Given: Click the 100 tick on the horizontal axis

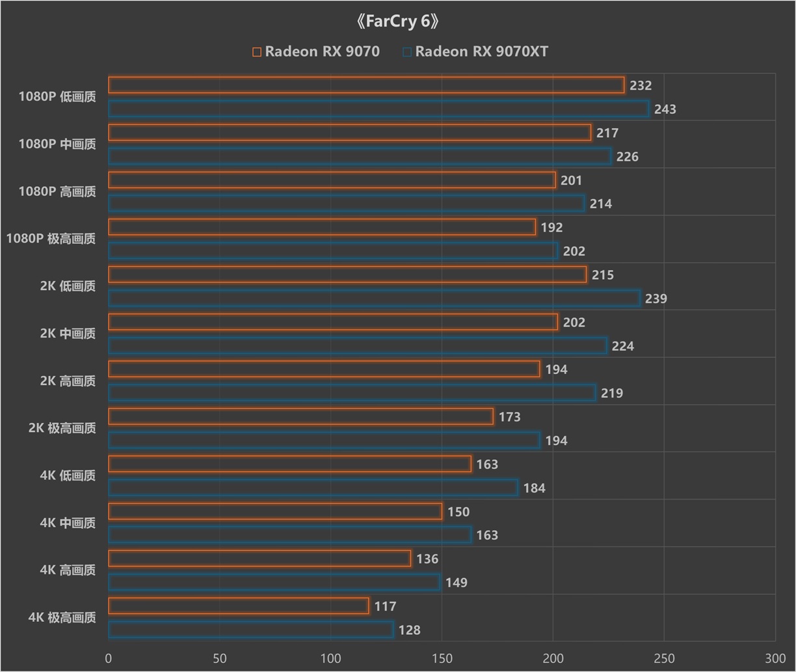Looking at the screenshot, I should tap(331, 658).
